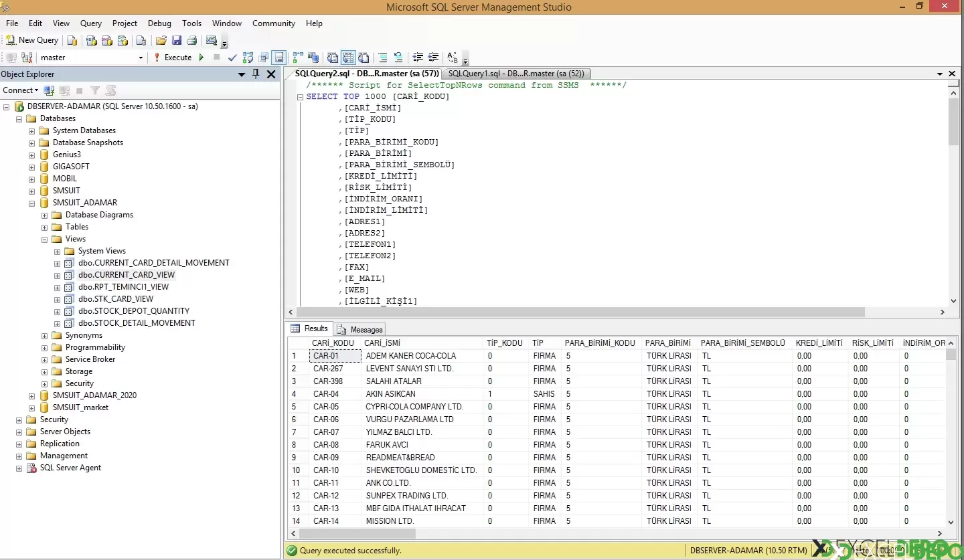The height and width of the screenshot is (560, 964).
Task: Close the Object Explorer panel
Action: coord(271,74)
